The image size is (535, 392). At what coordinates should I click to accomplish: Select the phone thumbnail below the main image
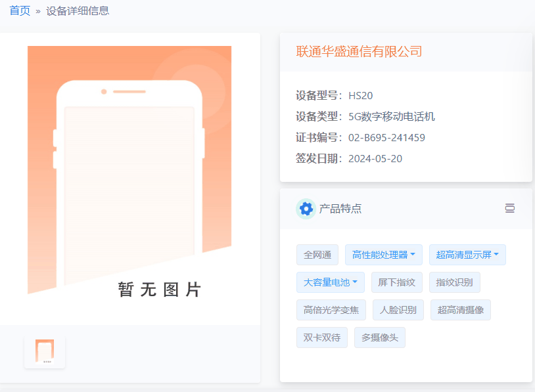(x=45, y=351)
